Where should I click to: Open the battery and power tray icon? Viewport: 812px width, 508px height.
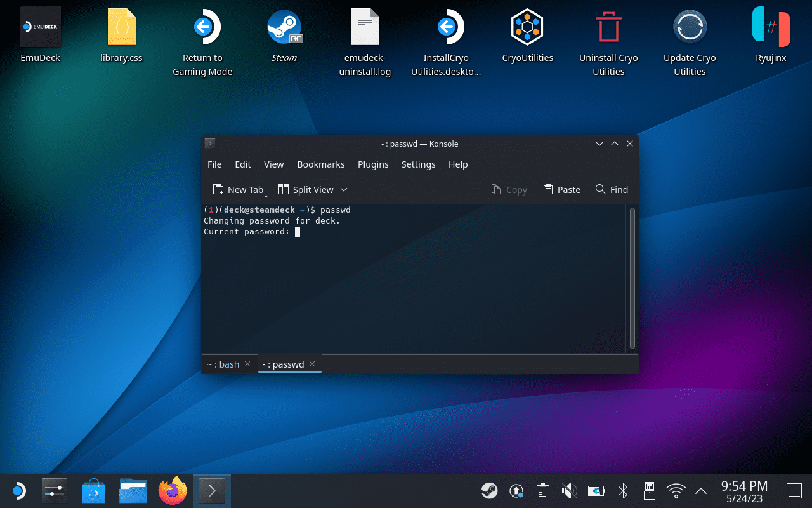click(596, 491)
